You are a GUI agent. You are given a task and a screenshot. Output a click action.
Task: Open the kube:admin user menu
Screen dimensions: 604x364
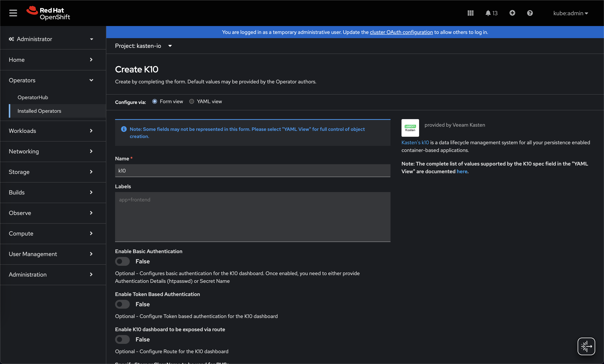571,13
